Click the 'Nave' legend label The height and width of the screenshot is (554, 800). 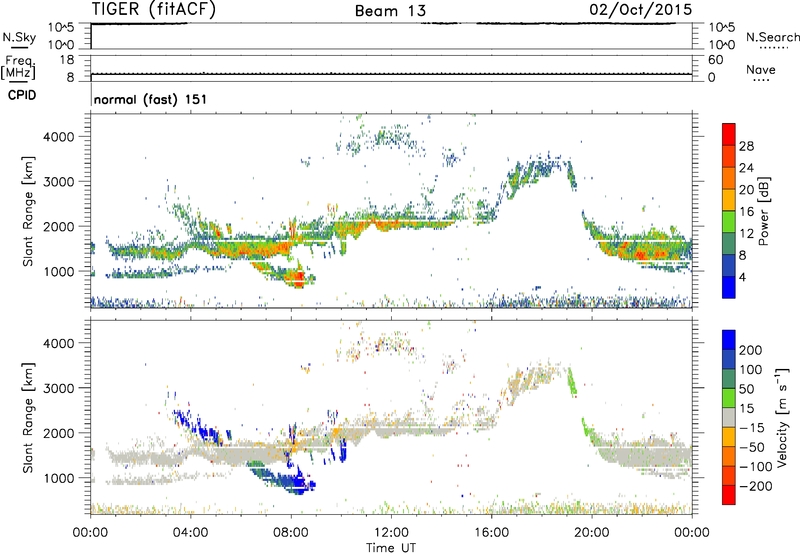pos(761,69)
